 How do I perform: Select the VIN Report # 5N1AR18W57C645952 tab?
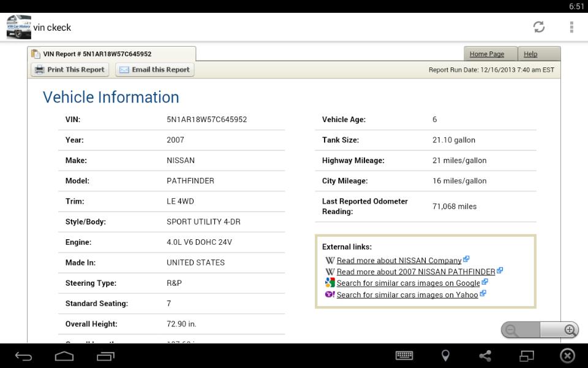(x=111, y=54)
